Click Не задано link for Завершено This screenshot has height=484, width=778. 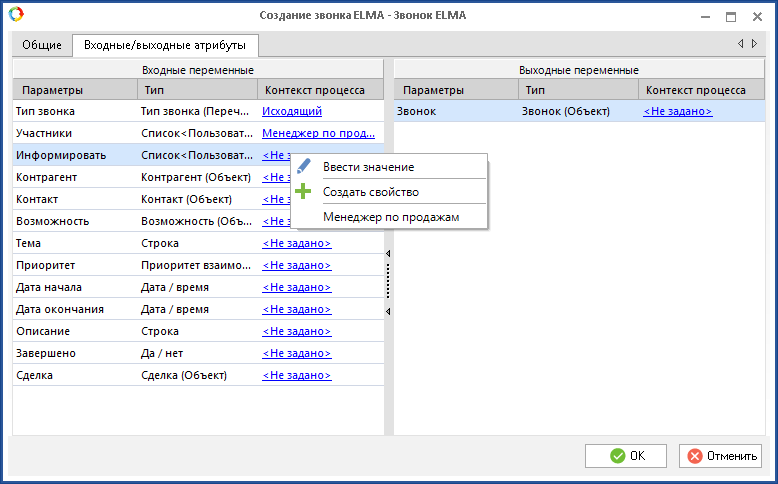pos(297,353)
